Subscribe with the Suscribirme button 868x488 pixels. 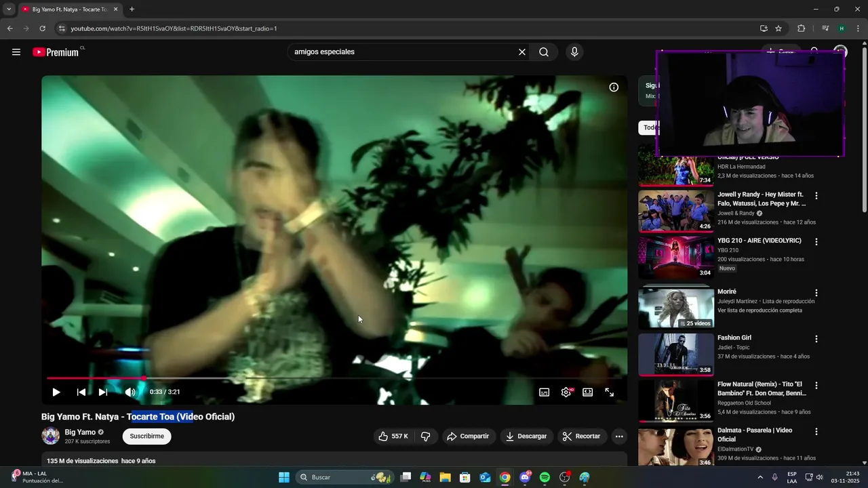tap(147, 436)
